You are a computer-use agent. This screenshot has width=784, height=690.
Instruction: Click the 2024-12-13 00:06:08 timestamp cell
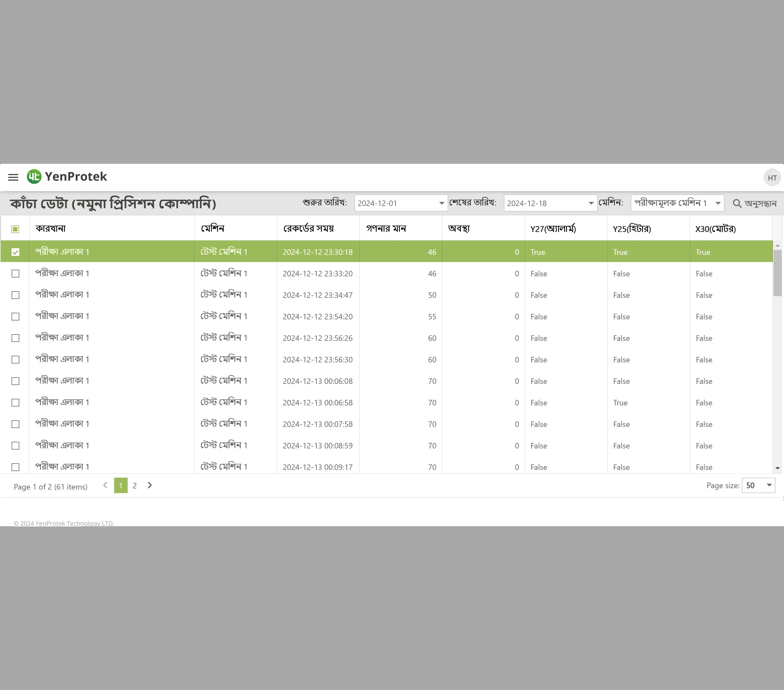[x=318, y=381]
